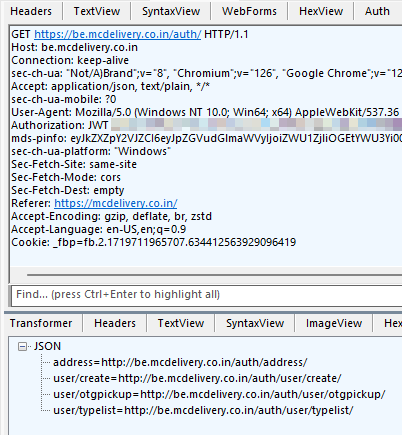Select the user/typelist JSON tree item
This screenshot has height=435, width=402.
pos(203,410)
